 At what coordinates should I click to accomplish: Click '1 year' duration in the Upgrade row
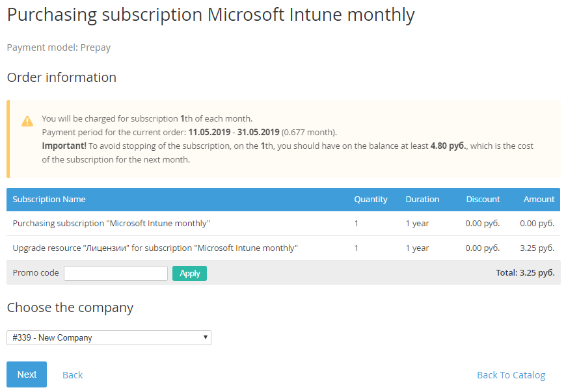click(x=417, y=248)
